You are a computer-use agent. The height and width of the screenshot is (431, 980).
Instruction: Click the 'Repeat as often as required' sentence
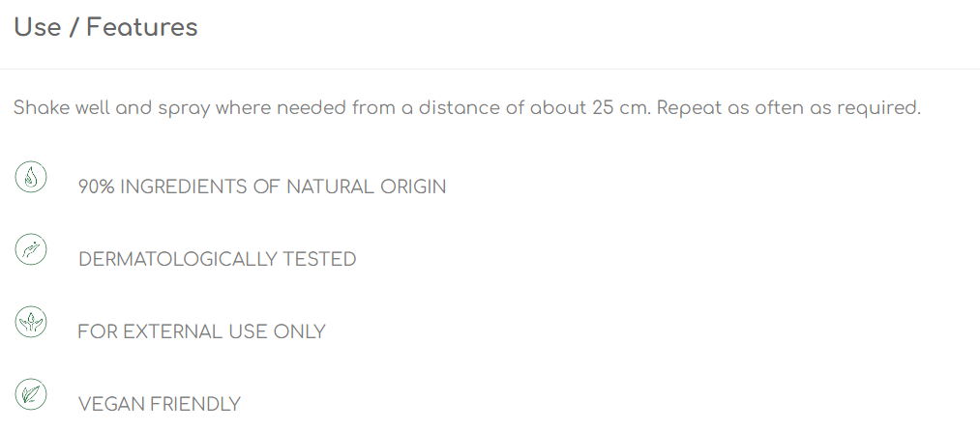[x=788, y=108]
